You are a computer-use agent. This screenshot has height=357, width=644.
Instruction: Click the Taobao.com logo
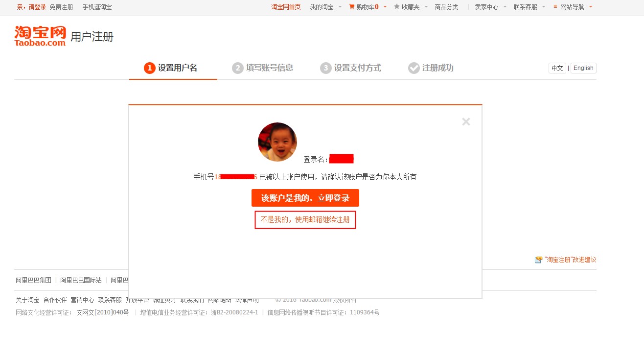click(x=39, y=36)
